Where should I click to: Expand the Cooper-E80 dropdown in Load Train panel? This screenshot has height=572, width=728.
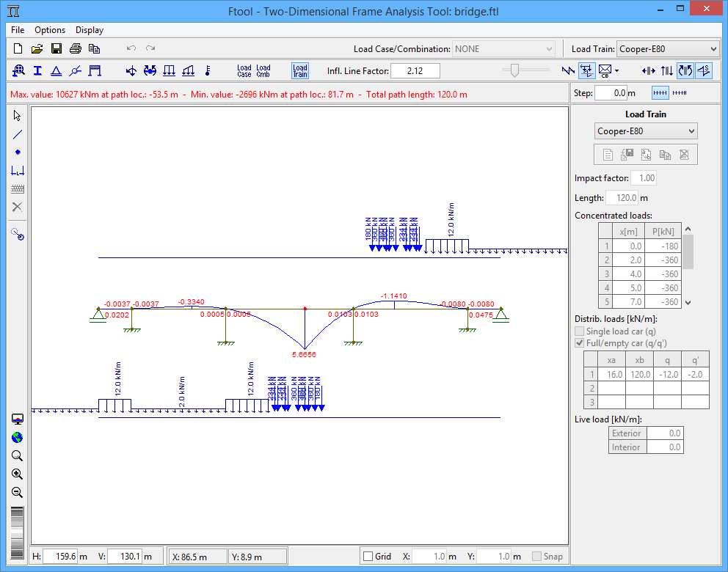coord(646,131)
